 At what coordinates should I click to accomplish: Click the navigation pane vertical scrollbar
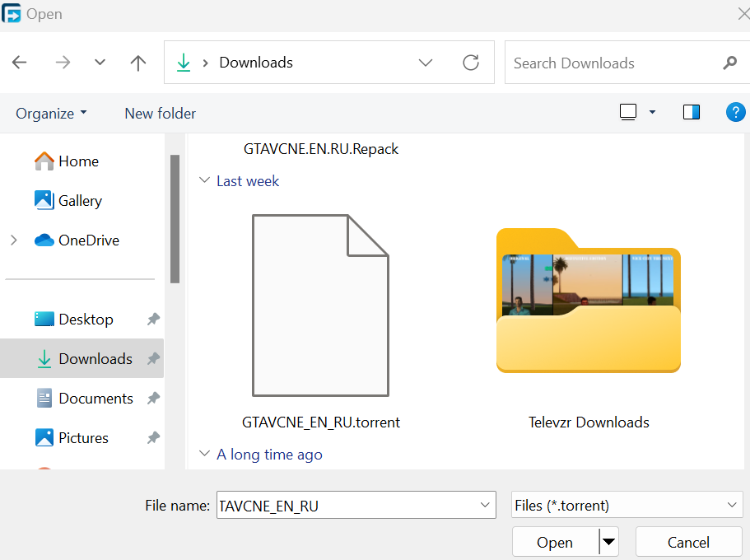[x=175, y=218]
